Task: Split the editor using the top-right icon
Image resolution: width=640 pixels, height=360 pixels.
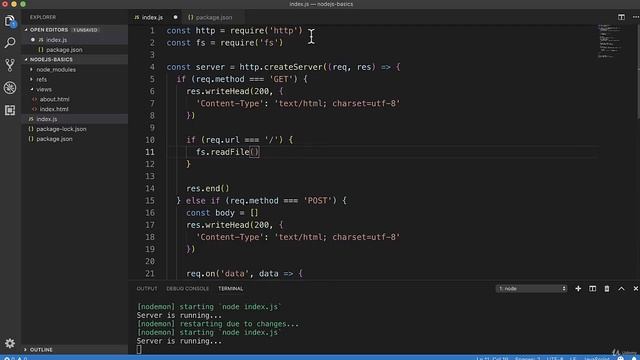Action: (x=621, y=17)
